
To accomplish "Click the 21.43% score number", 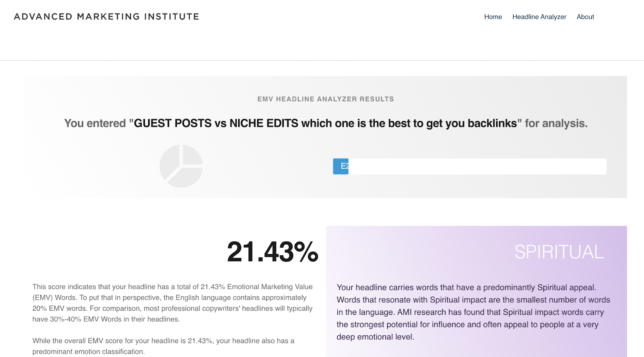I will point(272,252).
